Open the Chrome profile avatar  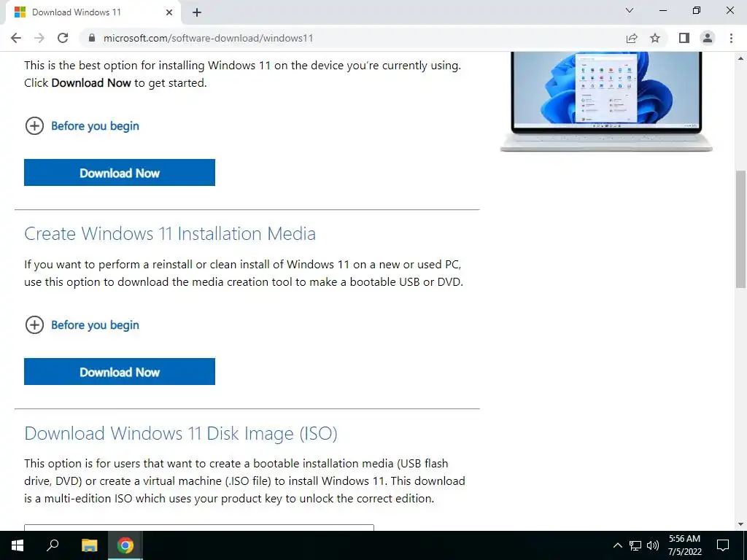(x=708, y=38)
